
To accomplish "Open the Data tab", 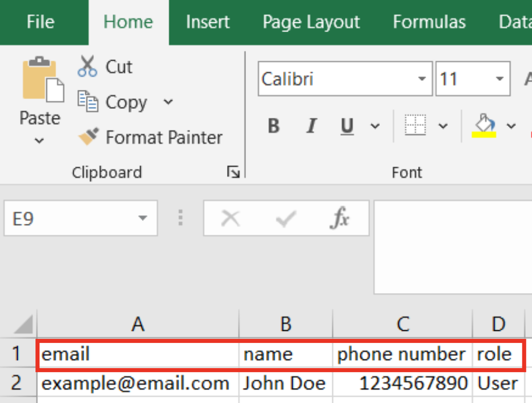I will point(514,22).
